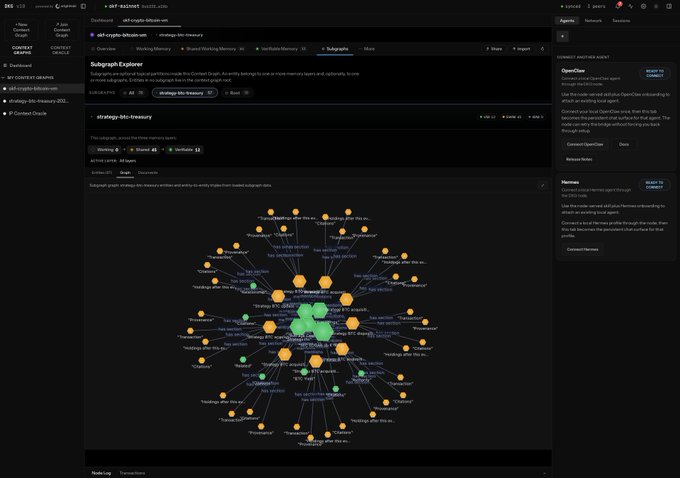The image size is (680, 478).
Task: Switch to the Dashboard top tab
Action: [x=102, y=20]
